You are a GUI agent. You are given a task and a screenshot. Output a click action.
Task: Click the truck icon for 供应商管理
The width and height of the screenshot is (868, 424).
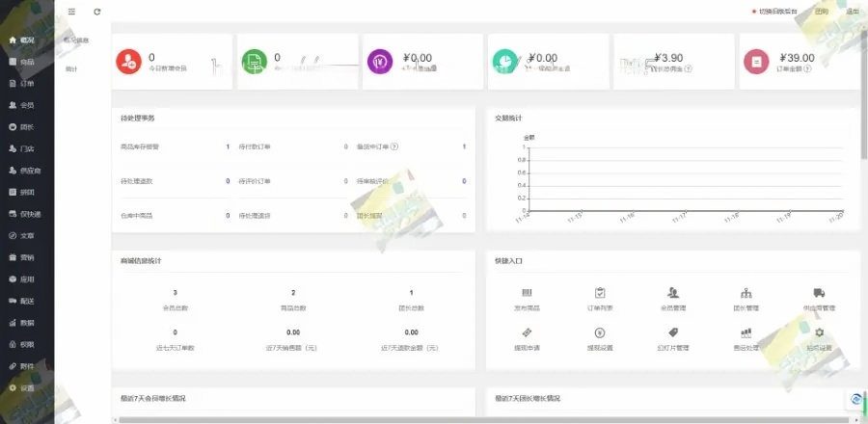(819, 293)
